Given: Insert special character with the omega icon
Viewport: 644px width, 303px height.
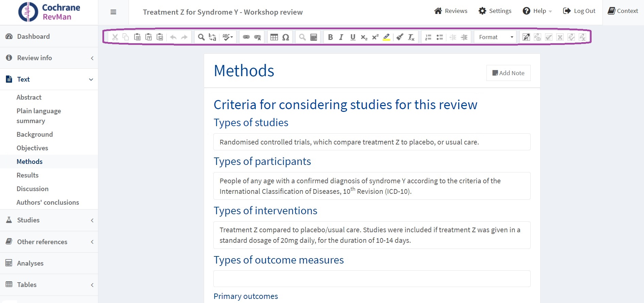Looking at the screenshot, I should coord(286,37).
